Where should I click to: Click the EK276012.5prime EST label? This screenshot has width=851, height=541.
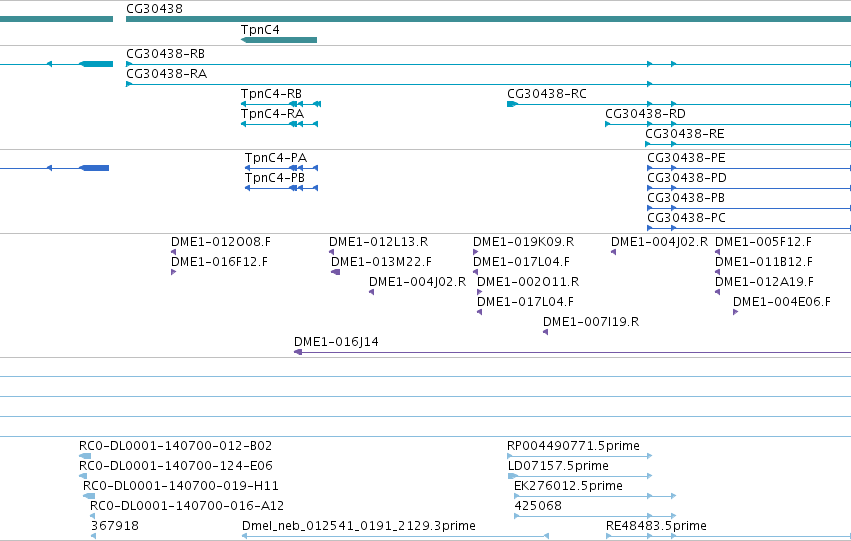[568, 486]
